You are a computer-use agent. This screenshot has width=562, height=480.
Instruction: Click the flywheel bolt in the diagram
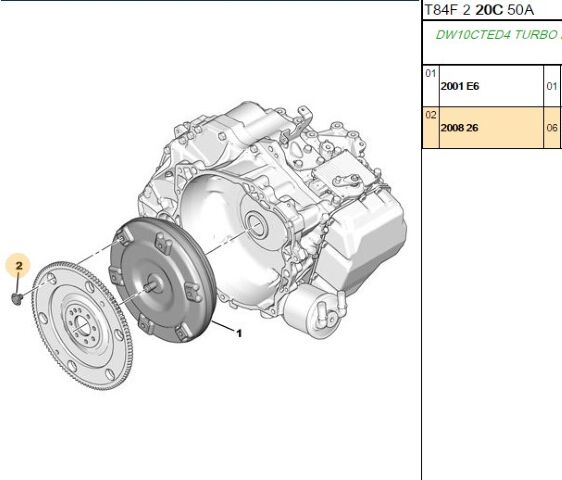17,298
